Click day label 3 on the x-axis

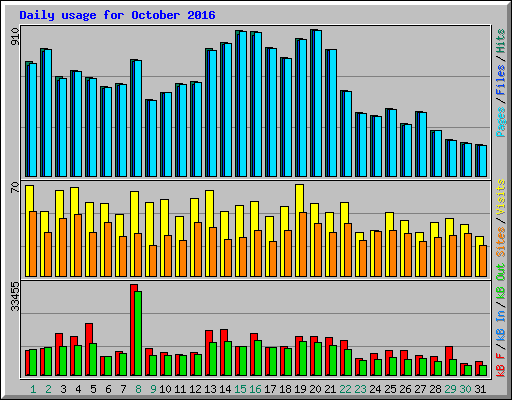click(x=63, y=389)
